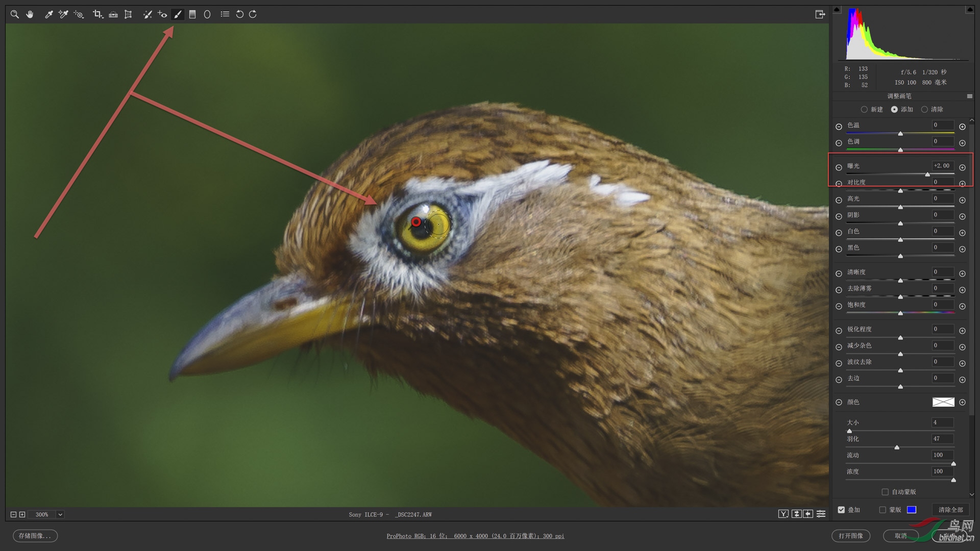Open the zoom level dropdown
This screenshot has width=980, height=551.
(60, 514)
